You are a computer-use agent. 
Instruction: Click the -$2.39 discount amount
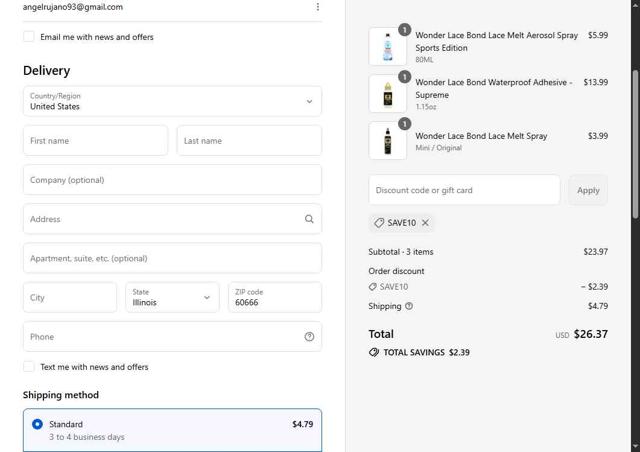[594, 287]
